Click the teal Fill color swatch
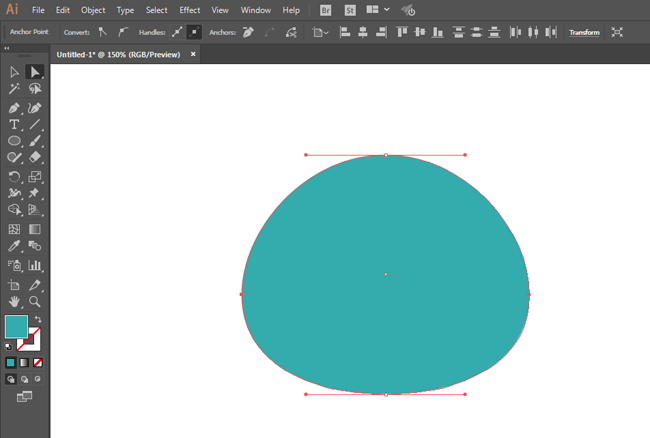The width and height of the screenshot is (650, 438). (x=15, y=326)
